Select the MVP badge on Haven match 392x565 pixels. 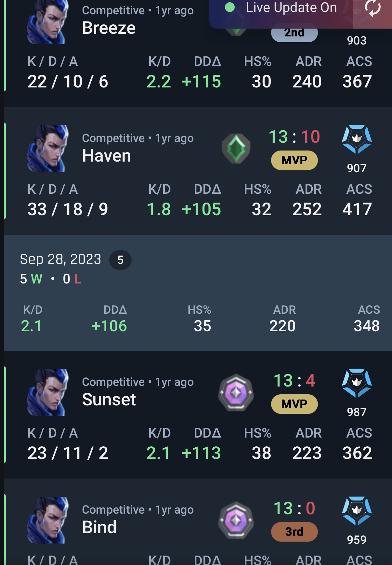294,160
